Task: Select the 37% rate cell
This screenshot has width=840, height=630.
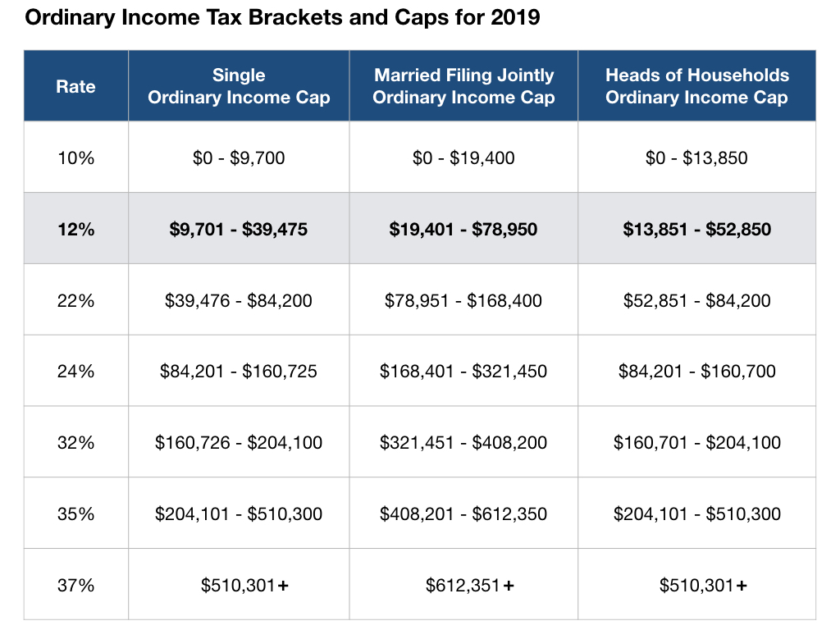Action: pyautogui.click(x=75, y=586)
